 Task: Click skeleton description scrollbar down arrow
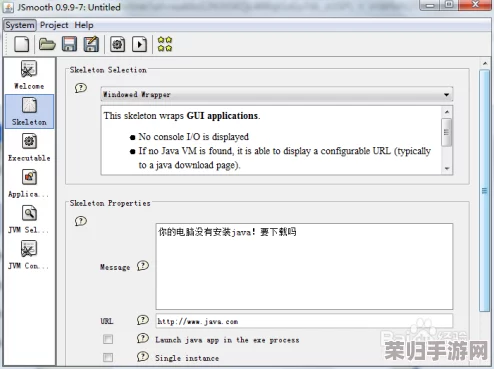point(447,169)
